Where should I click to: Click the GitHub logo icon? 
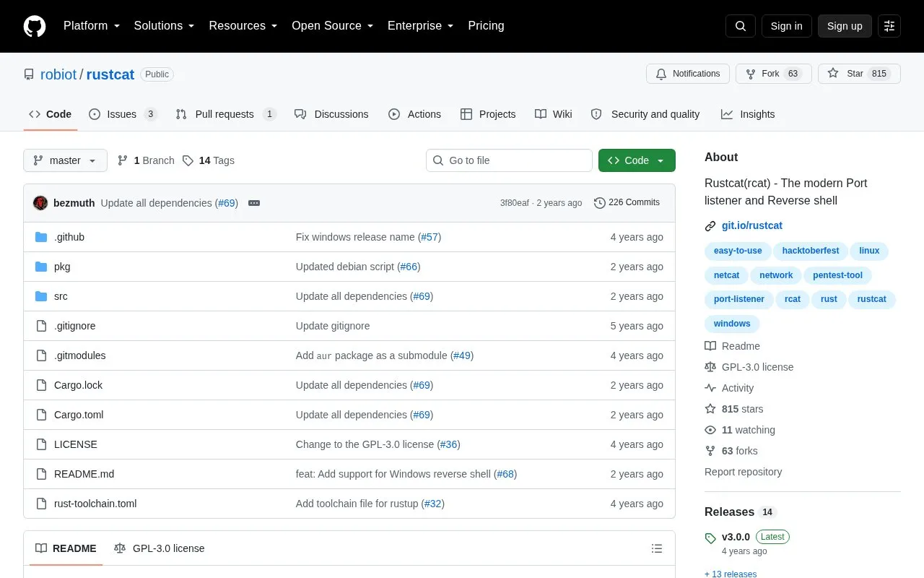pos(35,26)
